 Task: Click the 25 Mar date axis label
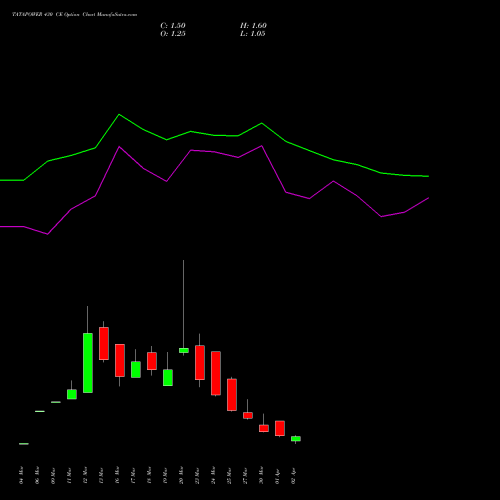coord(229,475)
